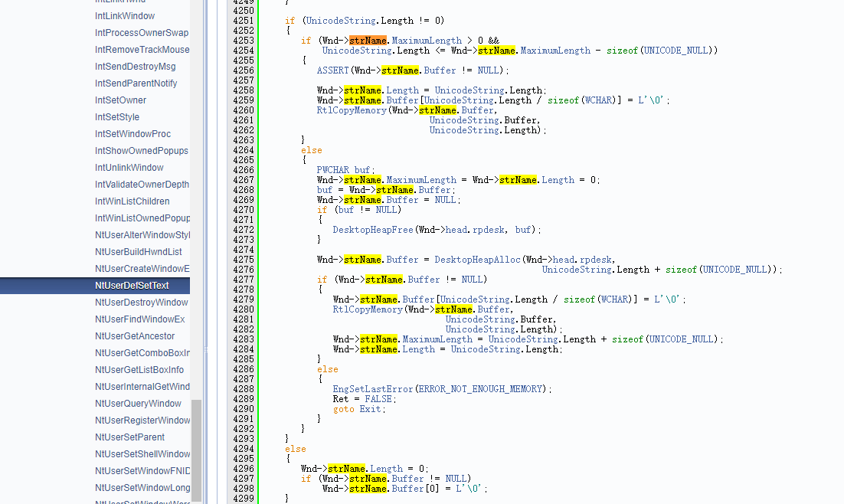Click buf variable on line 4268
The width and height of the screenshot is (844, 504).
(x=325, y=190)
